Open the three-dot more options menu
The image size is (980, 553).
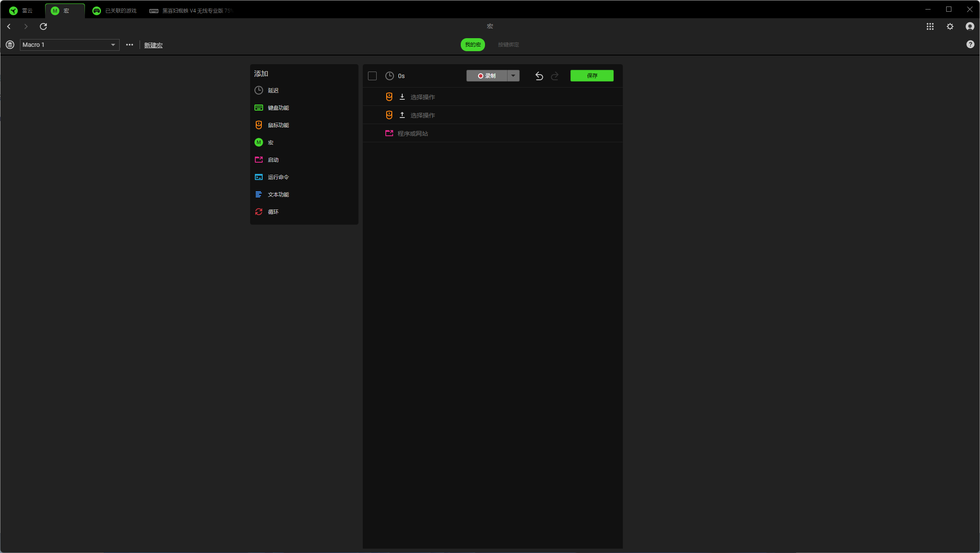pyautogui.click(x=129, y=45)
